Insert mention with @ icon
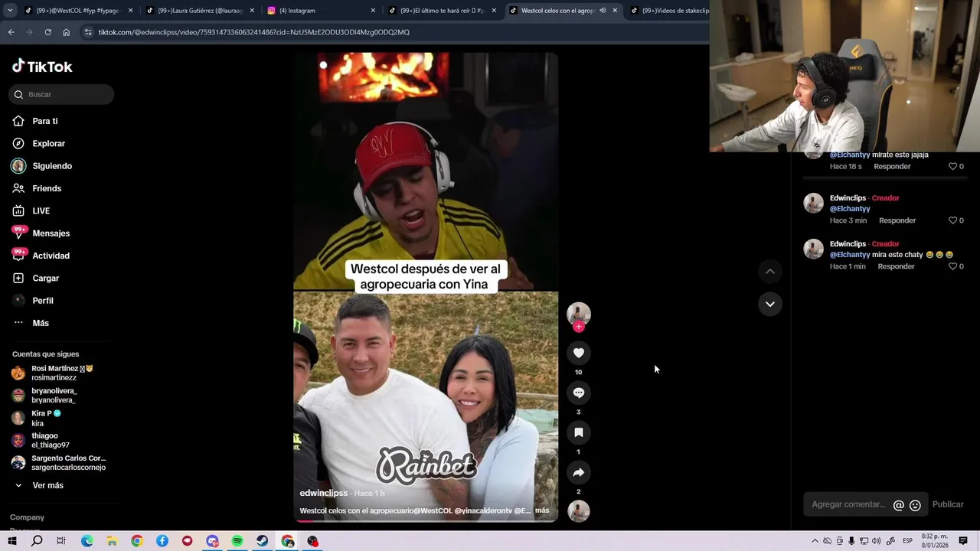Image resolution: width=980 pixels, height=551 pixels. click(x=899, y=505)
